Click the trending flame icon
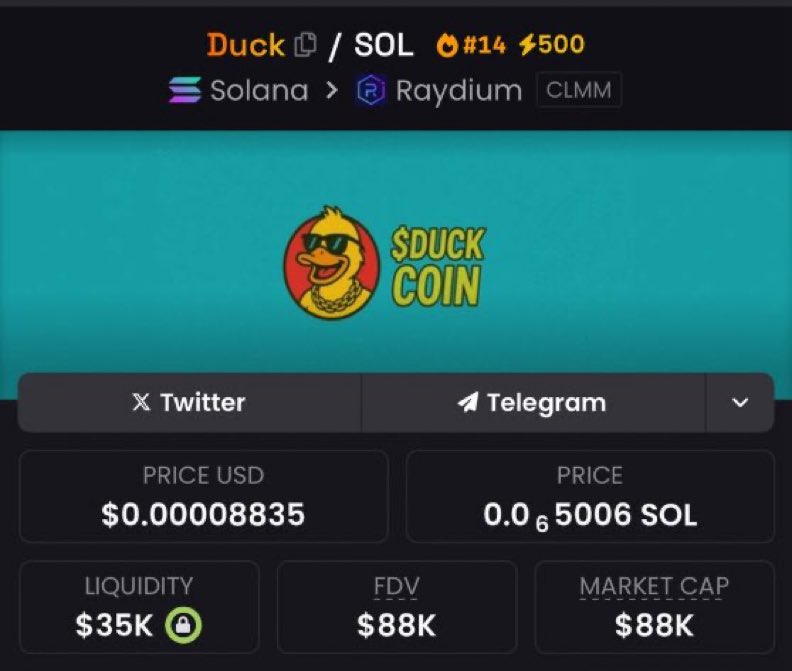792x671 pixels. point(447,45)
